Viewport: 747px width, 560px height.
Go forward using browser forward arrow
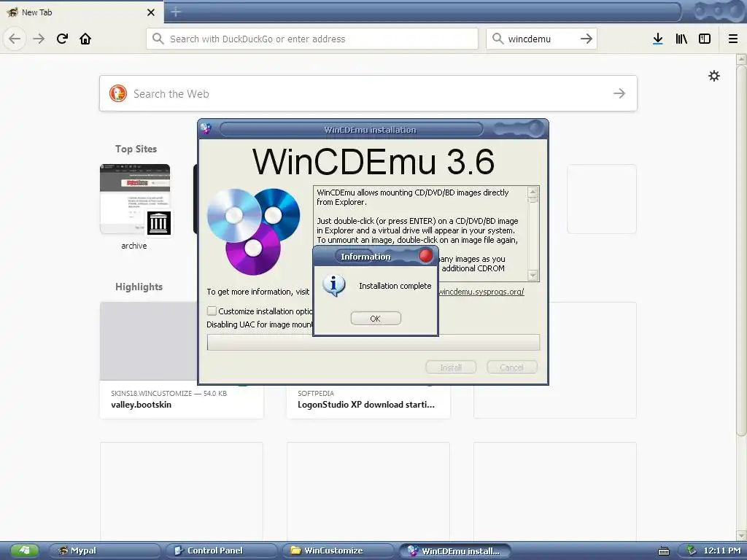(39, 39)
